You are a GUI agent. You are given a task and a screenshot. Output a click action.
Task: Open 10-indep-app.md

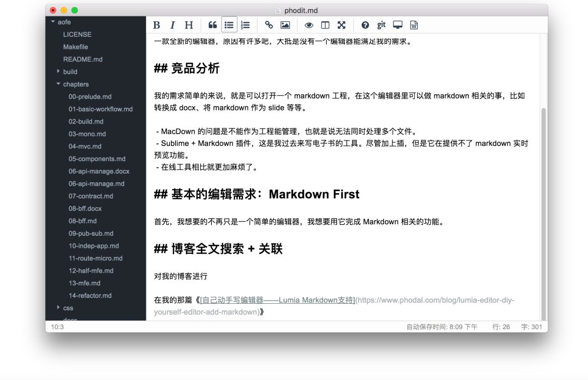pos(94,246)
